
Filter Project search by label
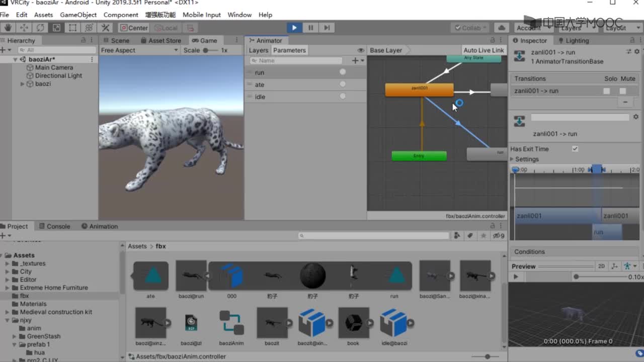pyautogui.click(x=470, y=235)
